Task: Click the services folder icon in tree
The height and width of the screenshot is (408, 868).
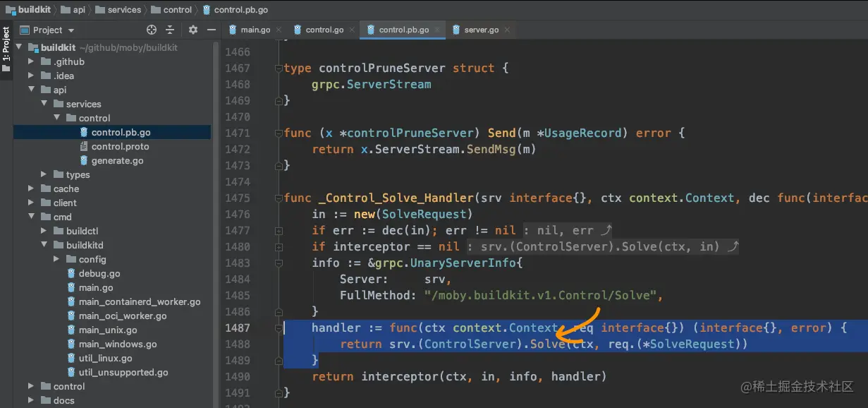Action: pos(59,104)
